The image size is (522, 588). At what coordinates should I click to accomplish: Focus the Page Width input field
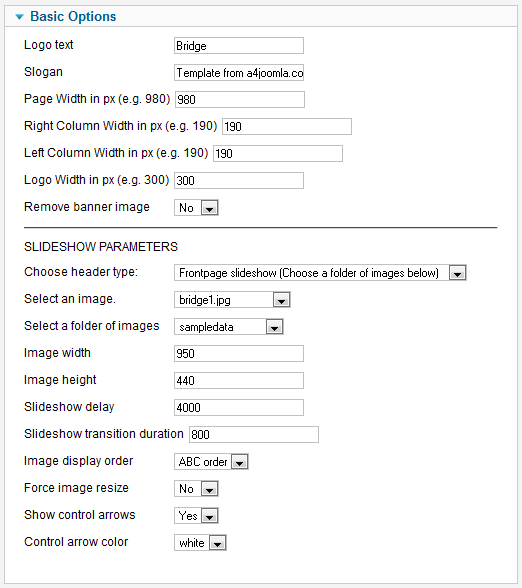(x=240, y=100)
